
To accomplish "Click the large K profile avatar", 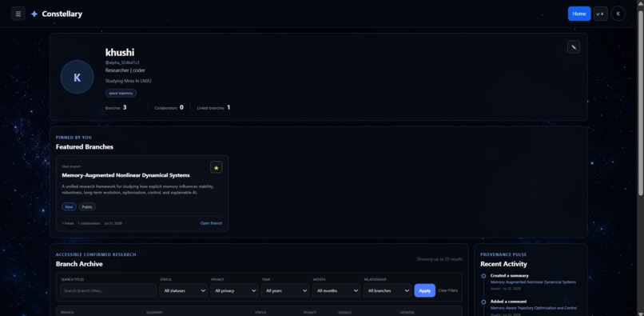I will [77, 77].
